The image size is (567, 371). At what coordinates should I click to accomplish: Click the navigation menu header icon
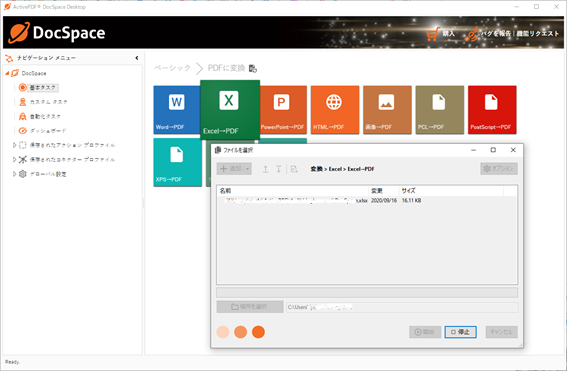[x=9, y=58]
